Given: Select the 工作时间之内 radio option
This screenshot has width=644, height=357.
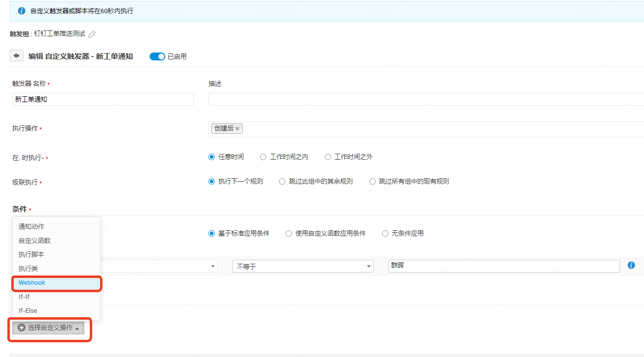Looking at the screenshot, I should point(263,157).
